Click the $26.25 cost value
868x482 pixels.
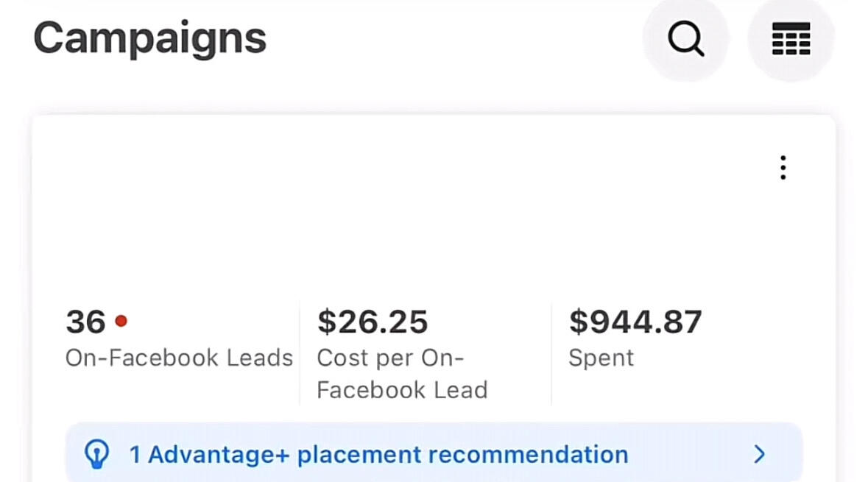[x=373, y=322]
